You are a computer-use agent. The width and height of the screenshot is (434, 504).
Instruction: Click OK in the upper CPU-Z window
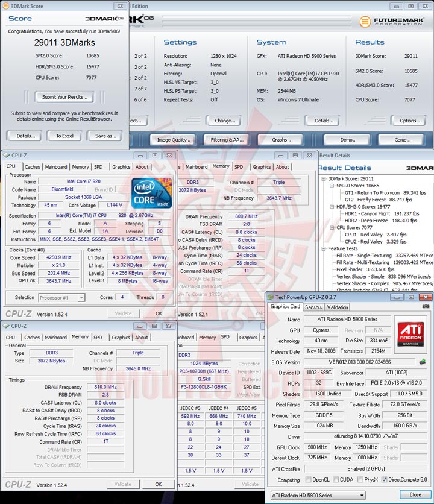point(159,313)
